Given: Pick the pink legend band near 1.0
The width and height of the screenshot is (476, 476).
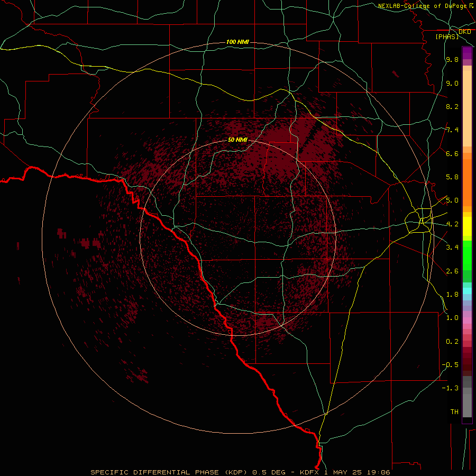Looking at the screenshot, I should 467,321.
